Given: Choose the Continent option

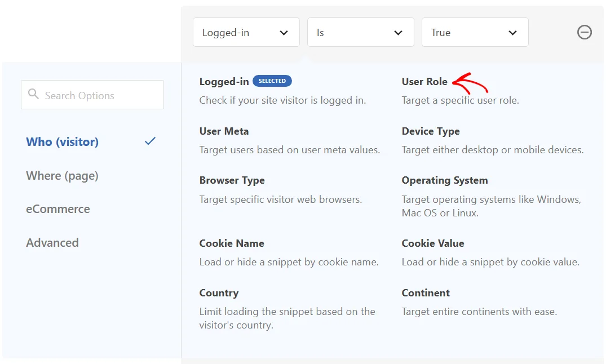Looking at the screenshot, I should (426, 293).
